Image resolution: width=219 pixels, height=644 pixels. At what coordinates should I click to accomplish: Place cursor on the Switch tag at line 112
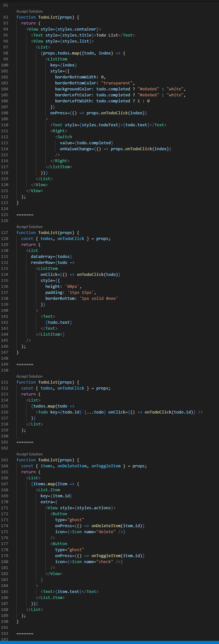(x=65, y=137)
